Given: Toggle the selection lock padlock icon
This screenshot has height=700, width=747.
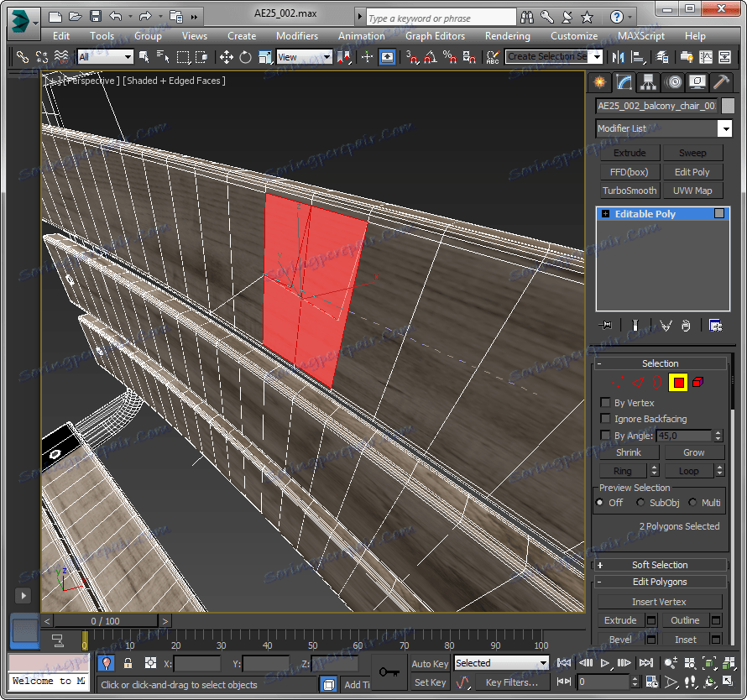Looking at the screenshot, I should [128, 663].
